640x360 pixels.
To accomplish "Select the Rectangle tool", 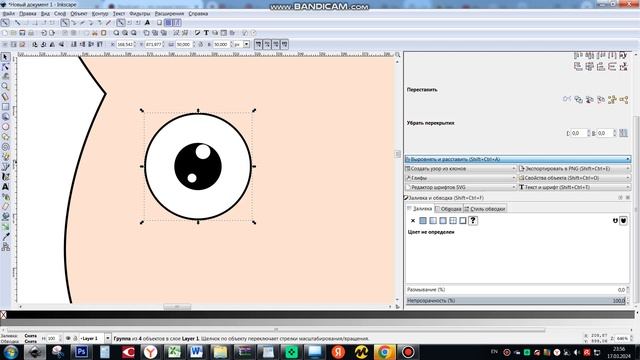I will click(x=5, y=107).
